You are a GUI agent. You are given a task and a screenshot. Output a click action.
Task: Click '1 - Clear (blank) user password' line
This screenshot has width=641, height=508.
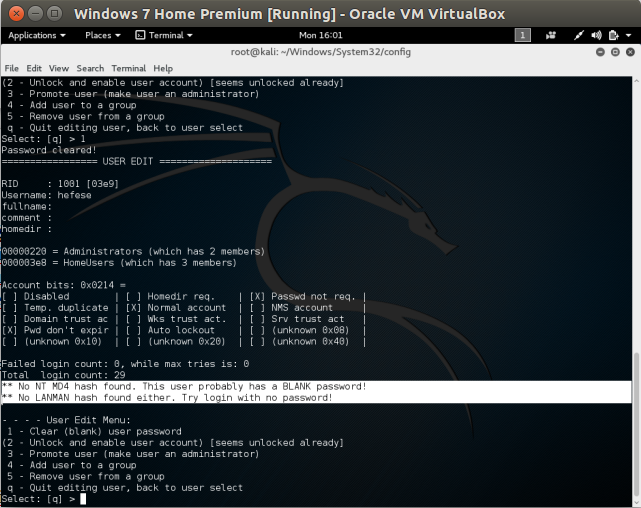point(94,431)
